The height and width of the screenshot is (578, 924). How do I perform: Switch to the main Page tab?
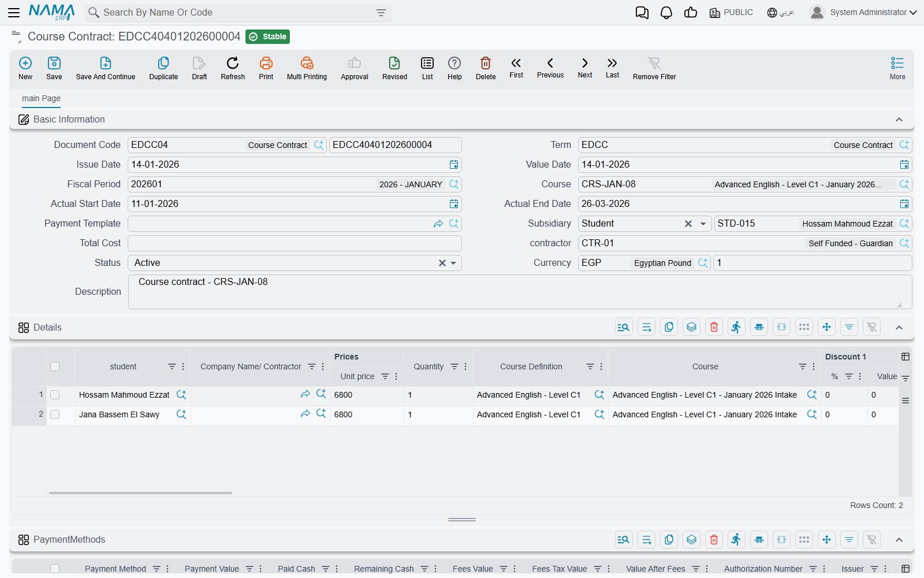41,98
